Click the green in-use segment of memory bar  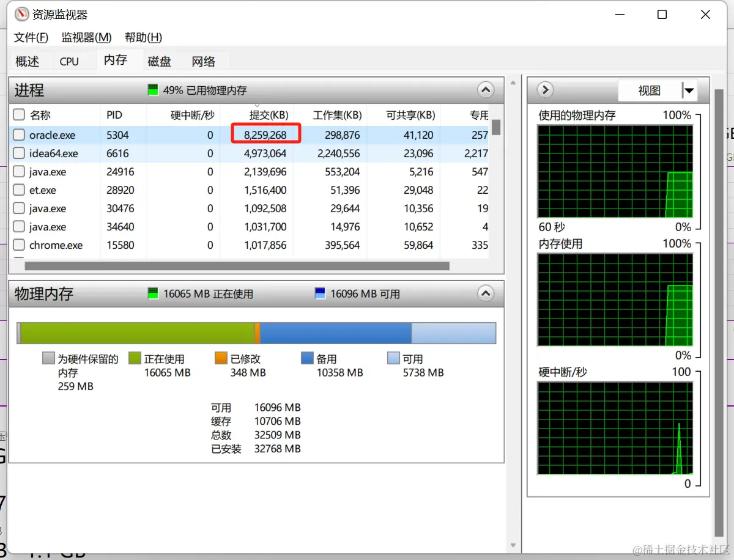pyautogui.click(x=138, y=333)
